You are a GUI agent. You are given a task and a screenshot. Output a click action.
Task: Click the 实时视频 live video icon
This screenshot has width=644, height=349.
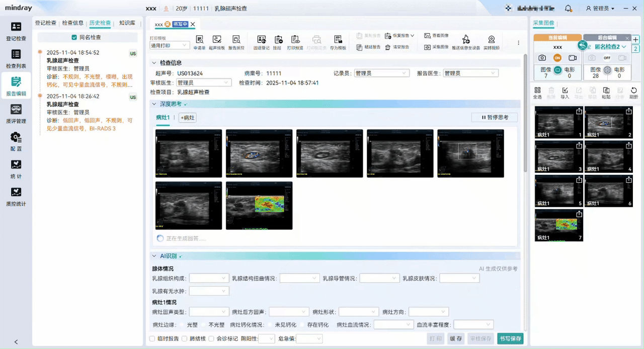point(491,41)
